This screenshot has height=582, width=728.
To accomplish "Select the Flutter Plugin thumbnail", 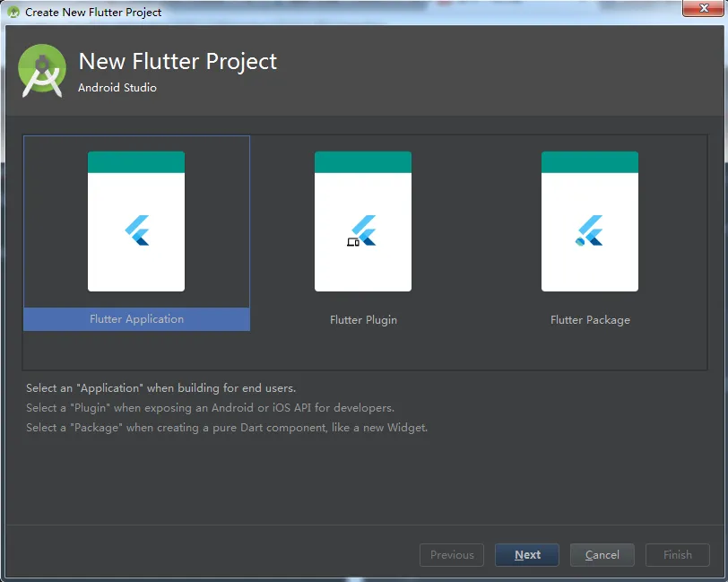I will tap(363, 222).
